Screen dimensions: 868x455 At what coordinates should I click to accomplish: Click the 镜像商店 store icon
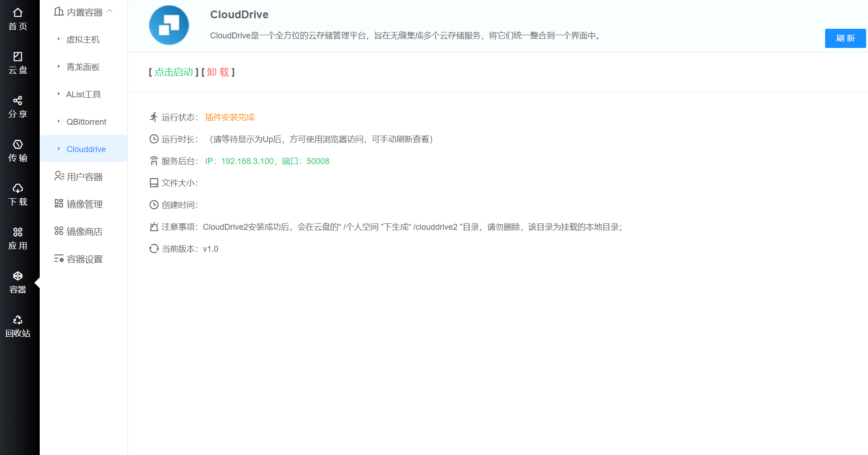click(x=59, y=231)
